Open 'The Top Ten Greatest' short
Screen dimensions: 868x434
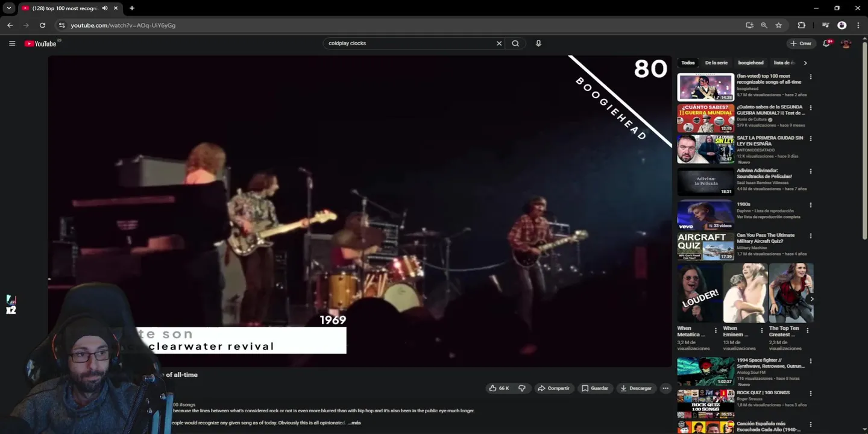791,293
